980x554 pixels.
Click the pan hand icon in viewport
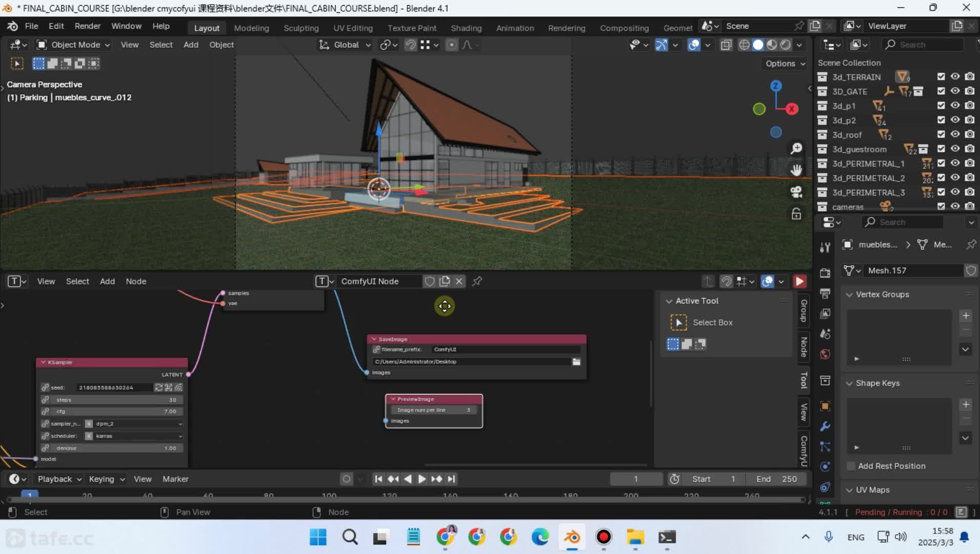pyautogui.click(x=796, y=170)
